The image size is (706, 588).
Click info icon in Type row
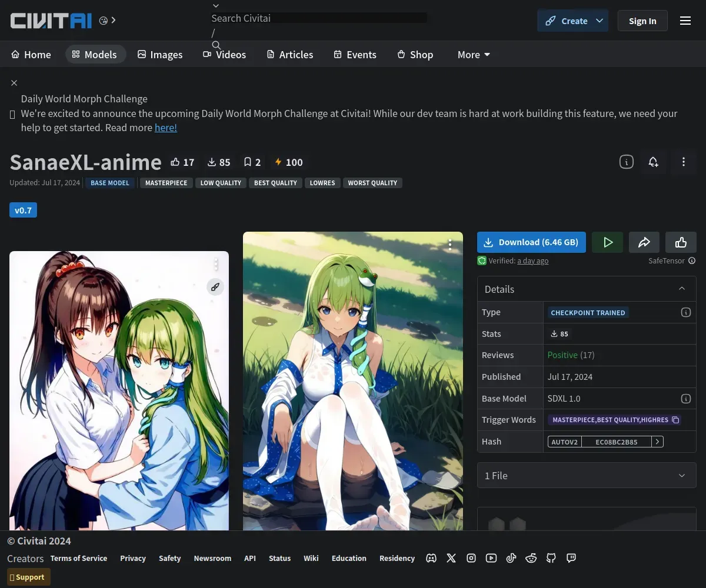click(x=686, y=312)
